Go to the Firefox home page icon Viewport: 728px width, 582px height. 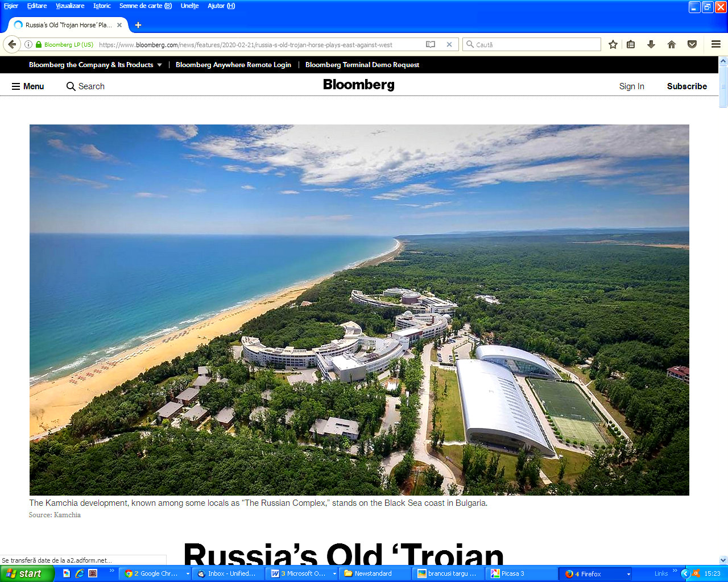[x=671, y=44]
